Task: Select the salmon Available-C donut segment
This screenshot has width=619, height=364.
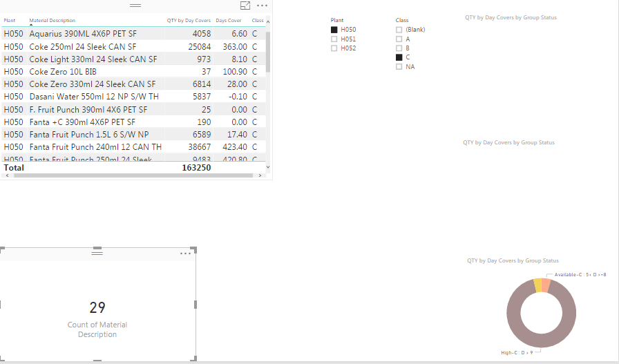Action: [x=546, y=285]
